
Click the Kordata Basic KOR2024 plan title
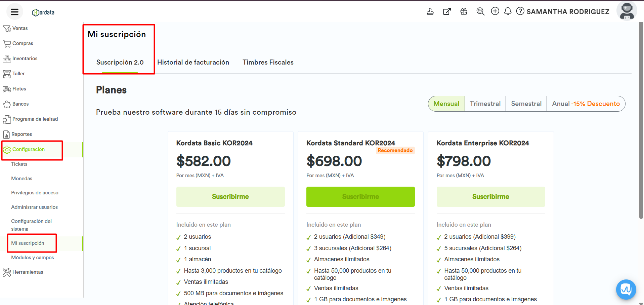tap(214, 143)
